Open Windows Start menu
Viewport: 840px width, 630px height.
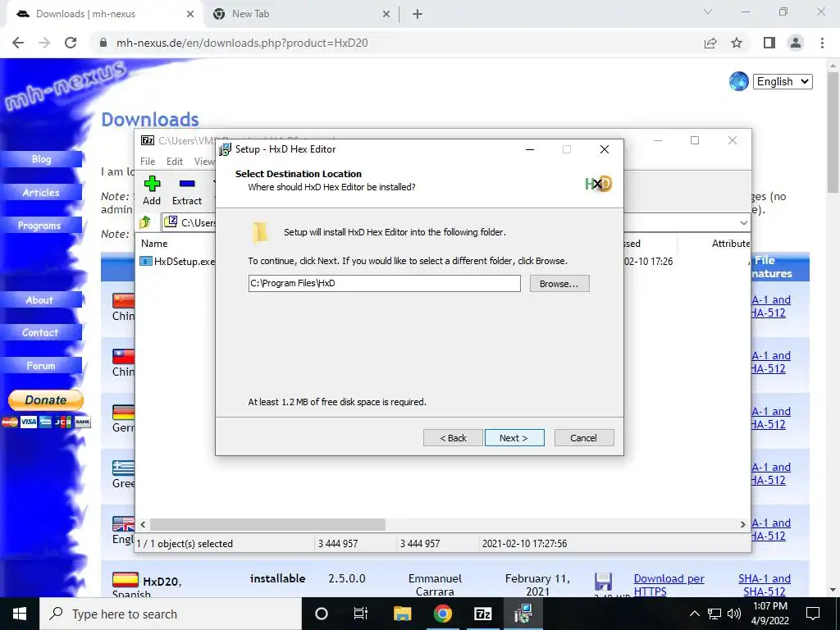(20, 614)
